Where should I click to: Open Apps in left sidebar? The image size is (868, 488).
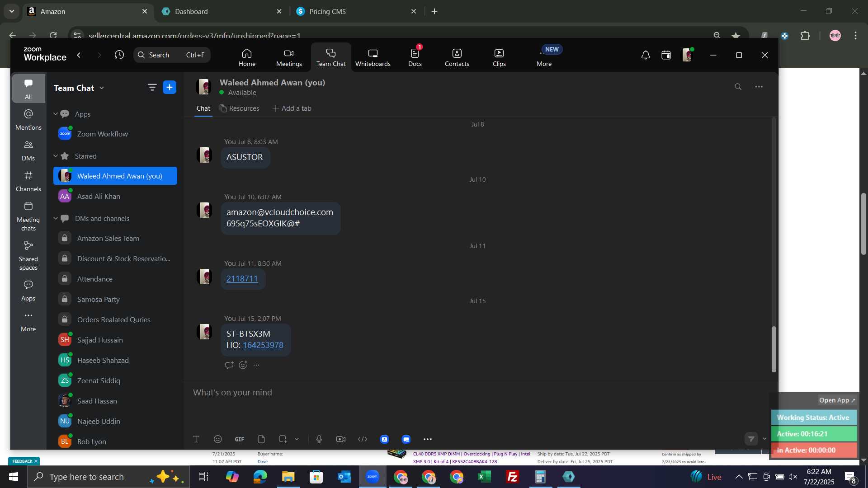point(28,291)
